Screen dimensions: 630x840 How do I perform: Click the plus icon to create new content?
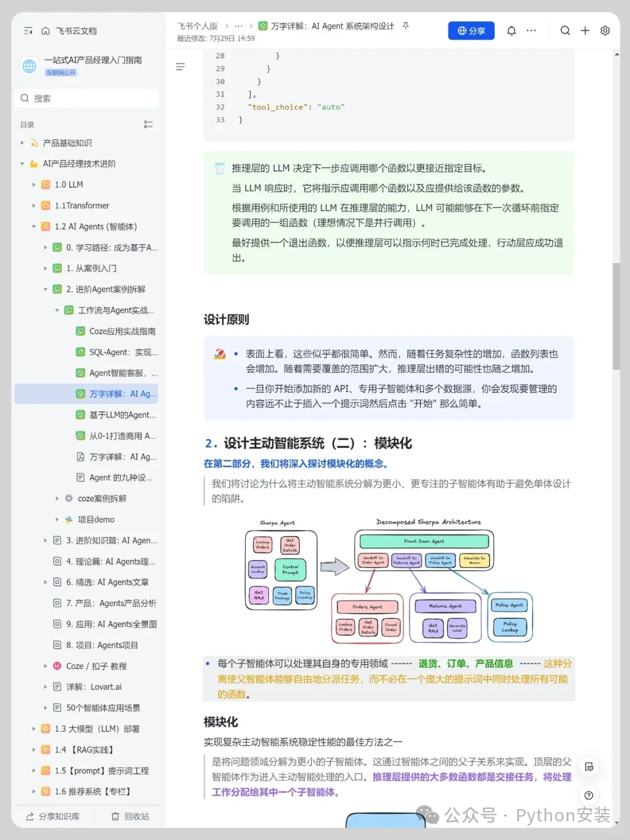[x=585, y=30]
